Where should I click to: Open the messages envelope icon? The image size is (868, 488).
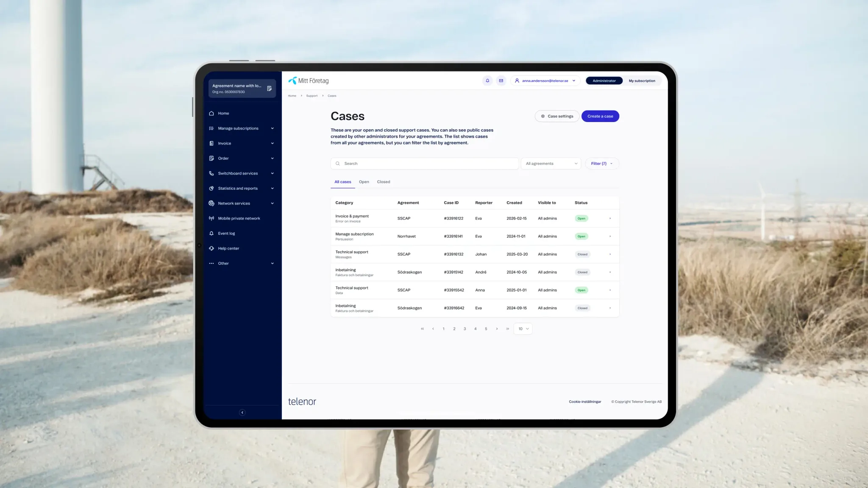tap(501, 80)
